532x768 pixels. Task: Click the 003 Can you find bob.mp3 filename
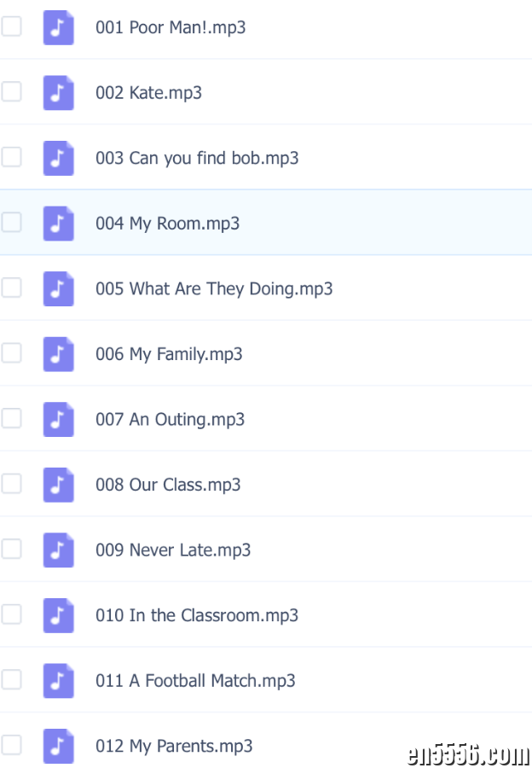(197, 159)
